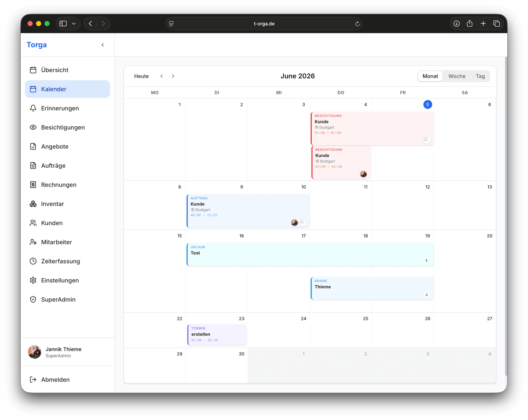The width and height of the screenshot is (528, 420).
Task: Click website settings icon in address bar
Action: [171, 24]
